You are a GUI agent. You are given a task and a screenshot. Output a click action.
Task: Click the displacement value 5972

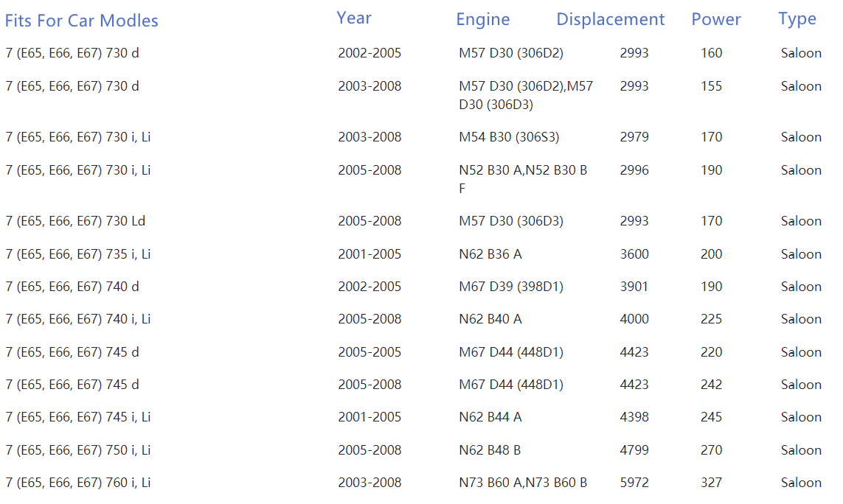[x=634, y=483]
